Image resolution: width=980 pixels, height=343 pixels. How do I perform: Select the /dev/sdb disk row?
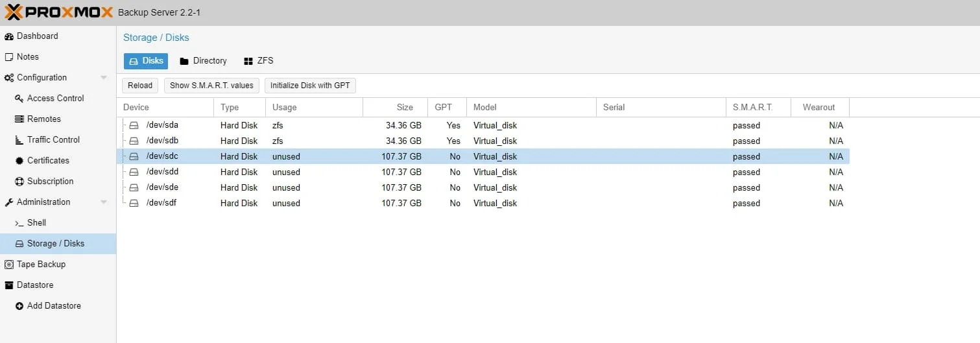click(x=483, y=141)
